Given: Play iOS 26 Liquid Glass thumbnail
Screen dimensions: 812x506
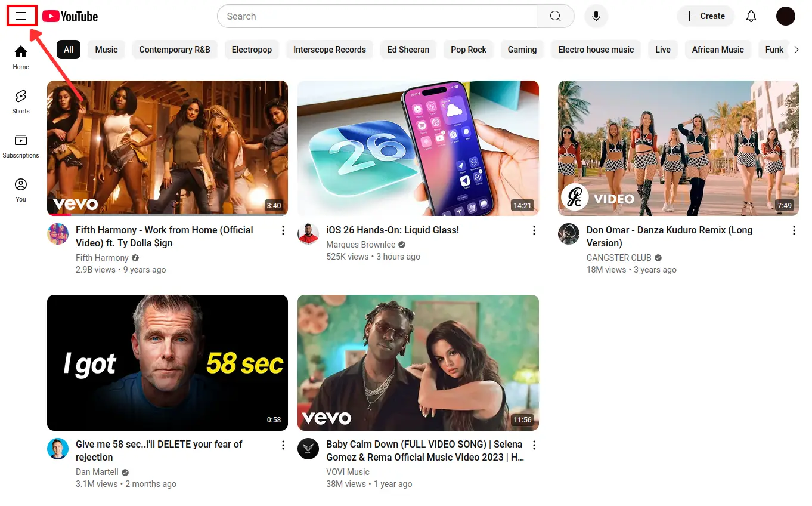Looking at the screenshot, I should tap(418, 148).
